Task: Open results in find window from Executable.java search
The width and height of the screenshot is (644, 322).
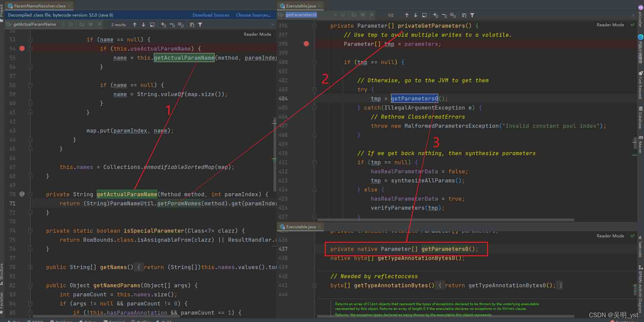Action: [x=464, y=15]
